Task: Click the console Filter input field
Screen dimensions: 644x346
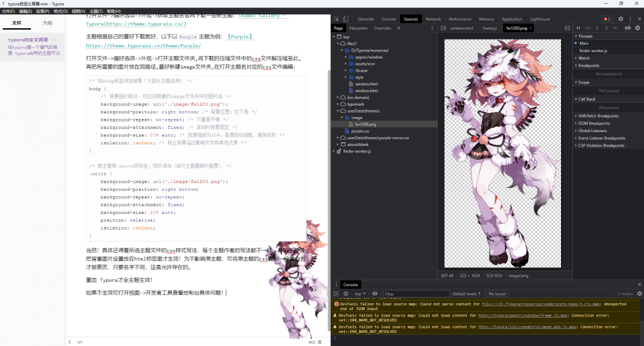Action: [x=415, y=294]
